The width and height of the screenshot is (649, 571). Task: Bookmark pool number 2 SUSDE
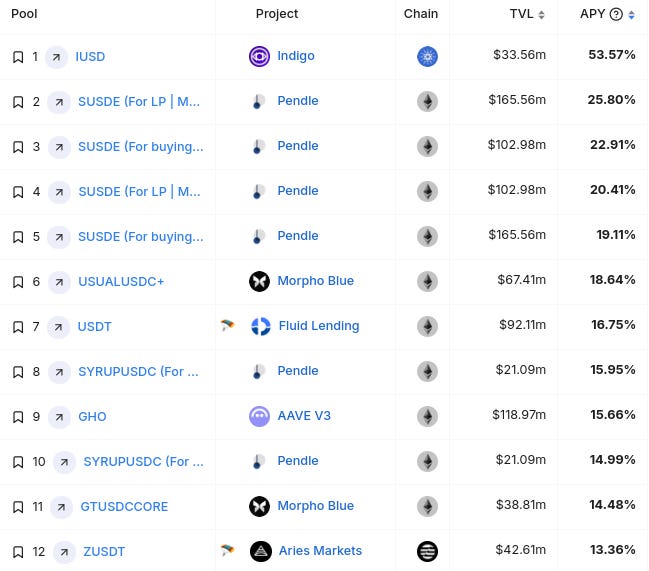point(18,102)
